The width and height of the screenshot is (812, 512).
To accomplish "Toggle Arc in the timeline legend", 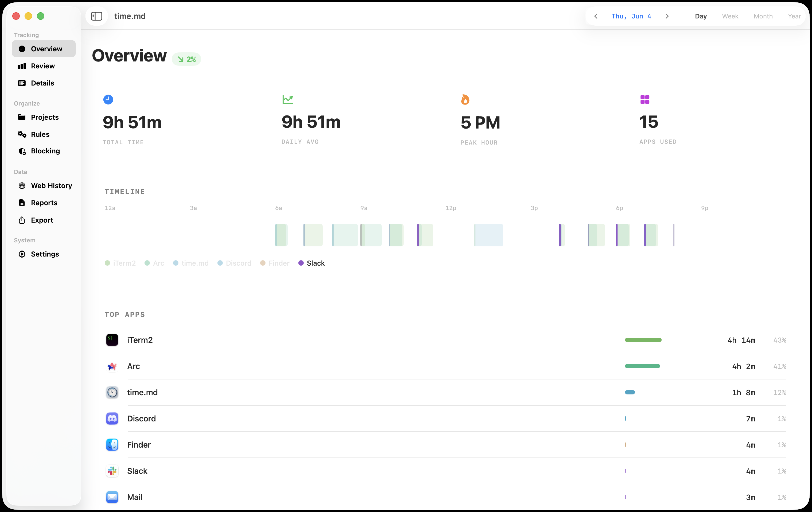I will 154,263.
